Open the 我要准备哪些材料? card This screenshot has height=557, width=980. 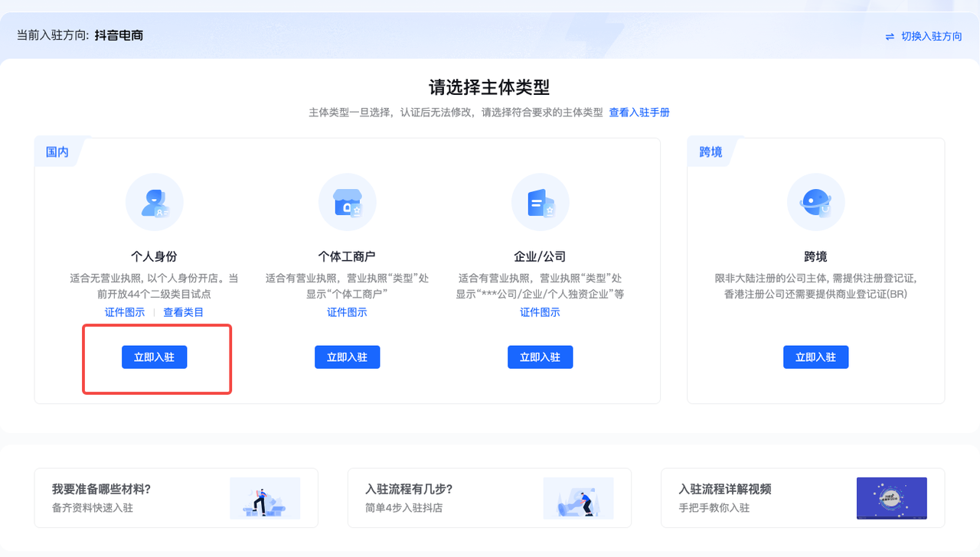176,498
